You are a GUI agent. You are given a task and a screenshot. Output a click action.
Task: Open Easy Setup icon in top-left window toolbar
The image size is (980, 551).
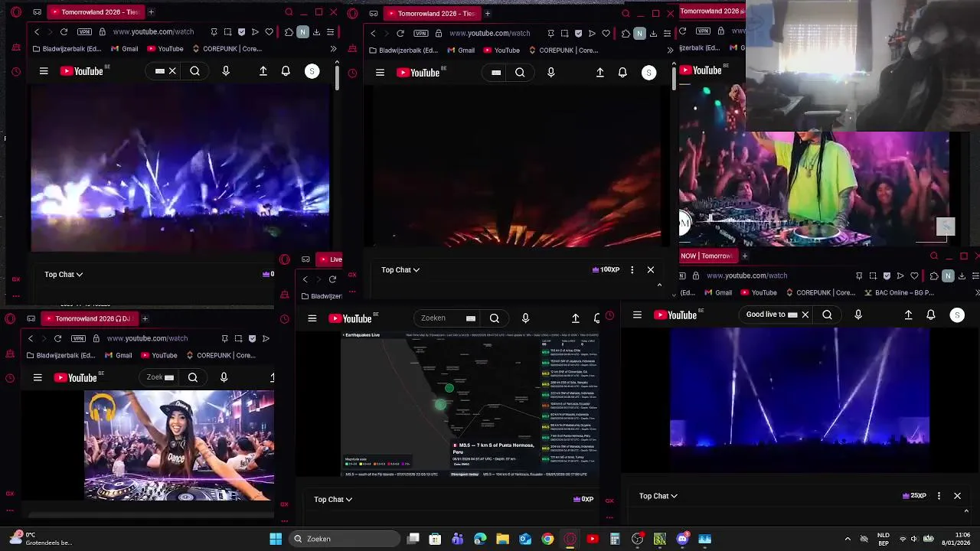[330, 32]
